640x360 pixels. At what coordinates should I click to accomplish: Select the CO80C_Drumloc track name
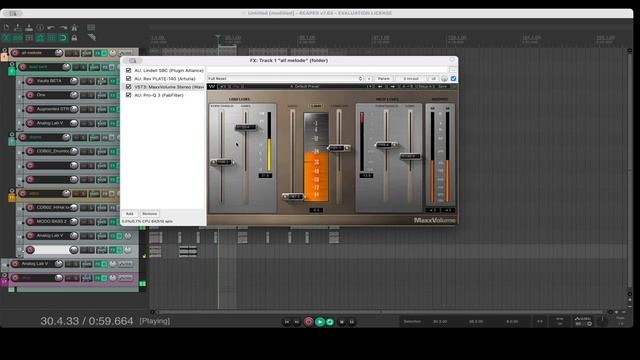(53, 151)
